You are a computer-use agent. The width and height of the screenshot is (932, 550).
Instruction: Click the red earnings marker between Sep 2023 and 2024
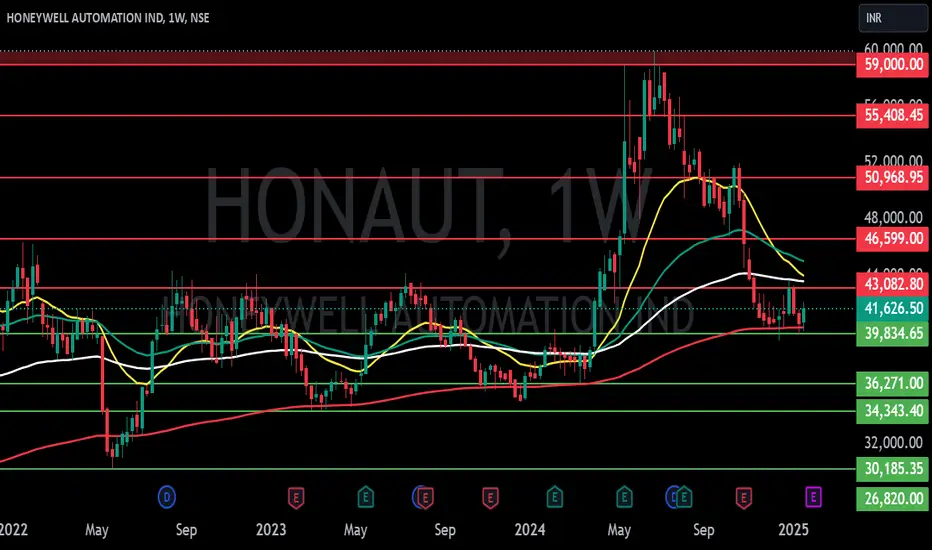click(490, 497)
